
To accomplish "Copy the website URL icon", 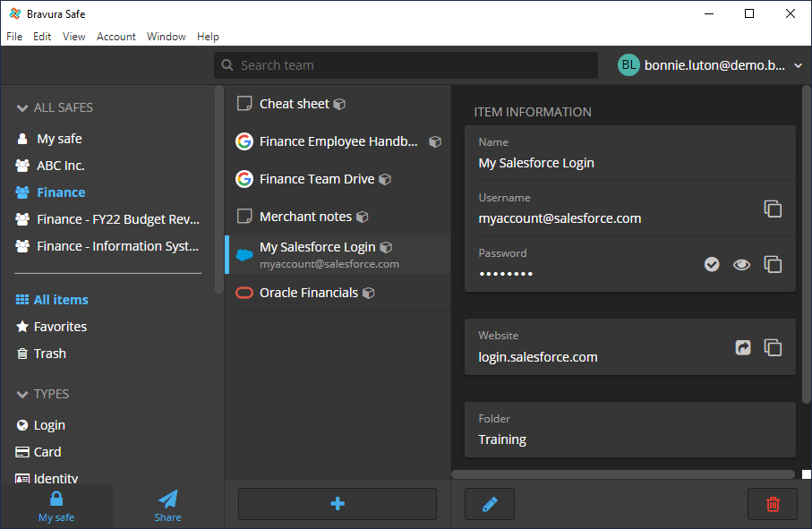I will pyautogui.click(x=772, y=347).
